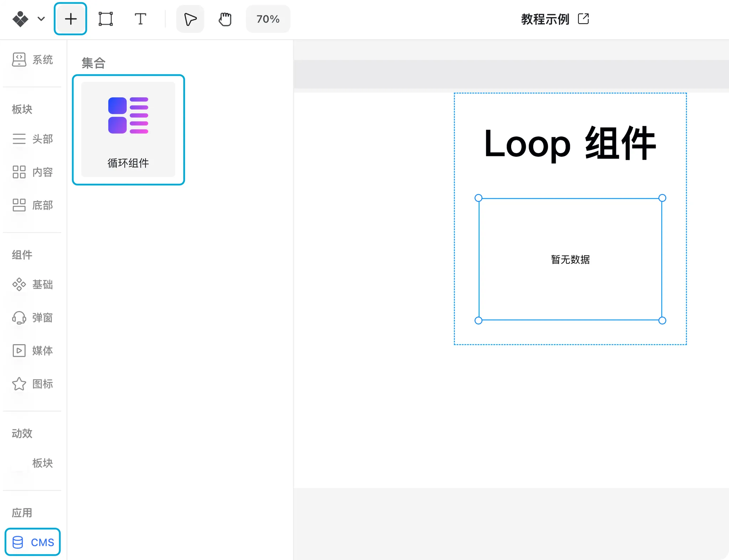Click the 内容 grid icon
This screenshot has width=729, height=560.
19,172
